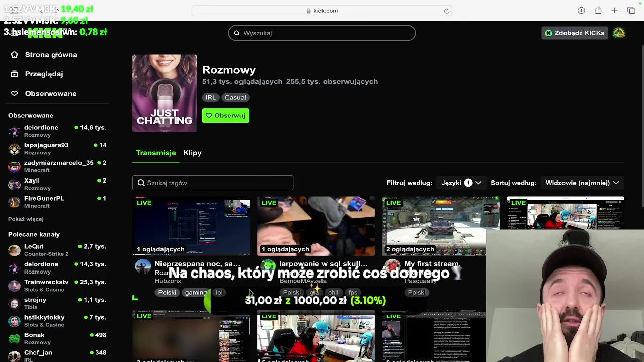Click the search magnifier in Wyszukaj field
Image resolution: width=644 pixels, height=362 pixels.
(237, 33)
